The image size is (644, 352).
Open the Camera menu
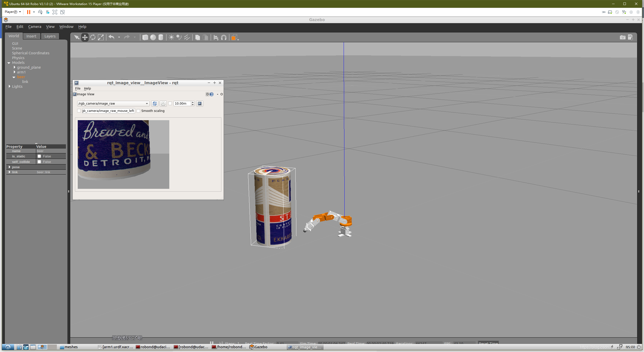coord(35,27)
